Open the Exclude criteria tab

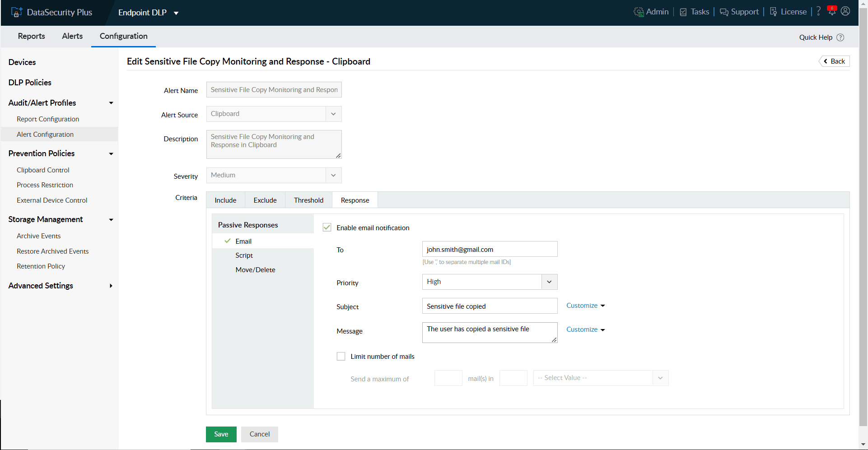click(265, 200)
